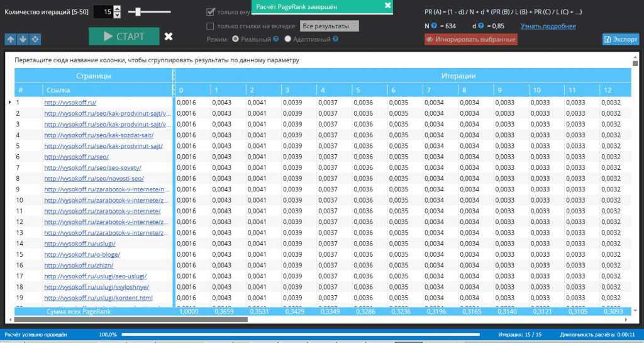The image size is (644, 343).
Task: Click the iterations count slider handle
Action: [x=138, y=11]
